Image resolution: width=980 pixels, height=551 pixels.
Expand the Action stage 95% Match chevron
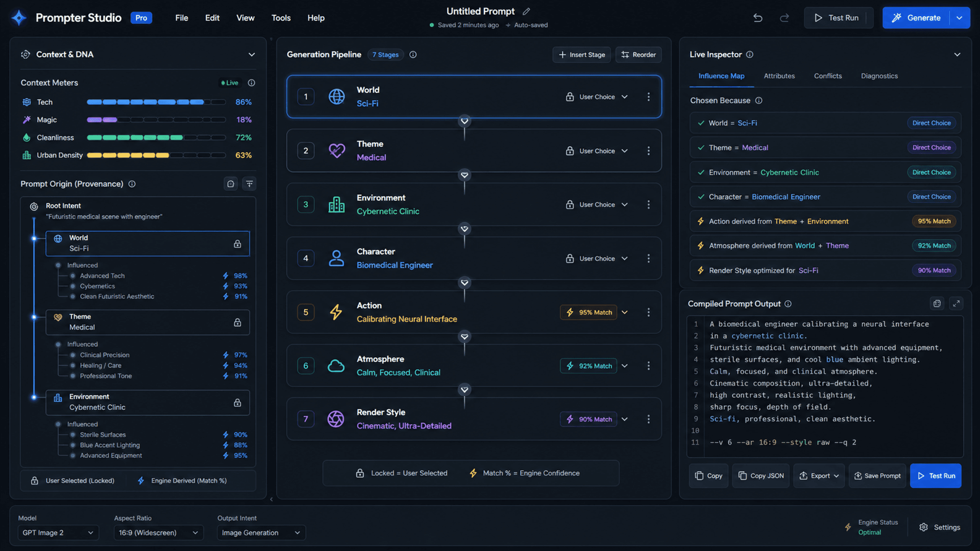pos(624,312)
